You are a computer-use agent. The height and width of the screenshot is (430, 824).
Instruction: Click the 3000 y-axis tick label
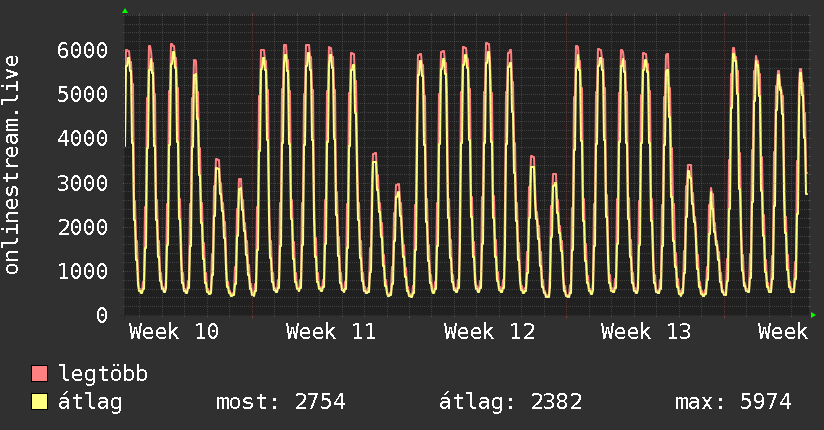click(x=83, y=183)
